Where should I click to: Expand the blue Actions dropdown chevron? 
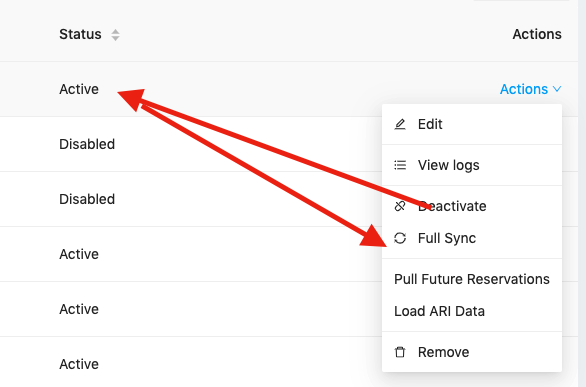click(x=557, y=89)
